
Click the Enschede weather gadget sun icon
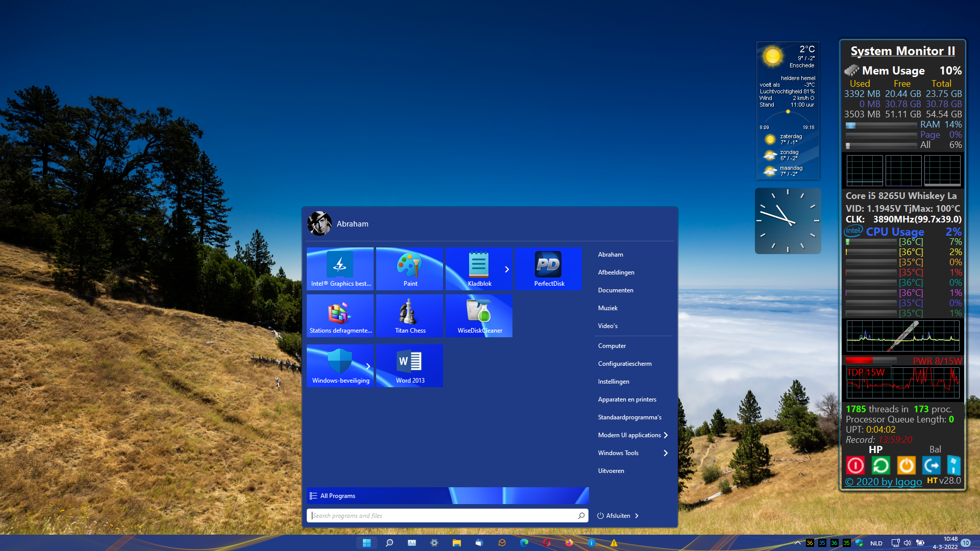[773, 56]
